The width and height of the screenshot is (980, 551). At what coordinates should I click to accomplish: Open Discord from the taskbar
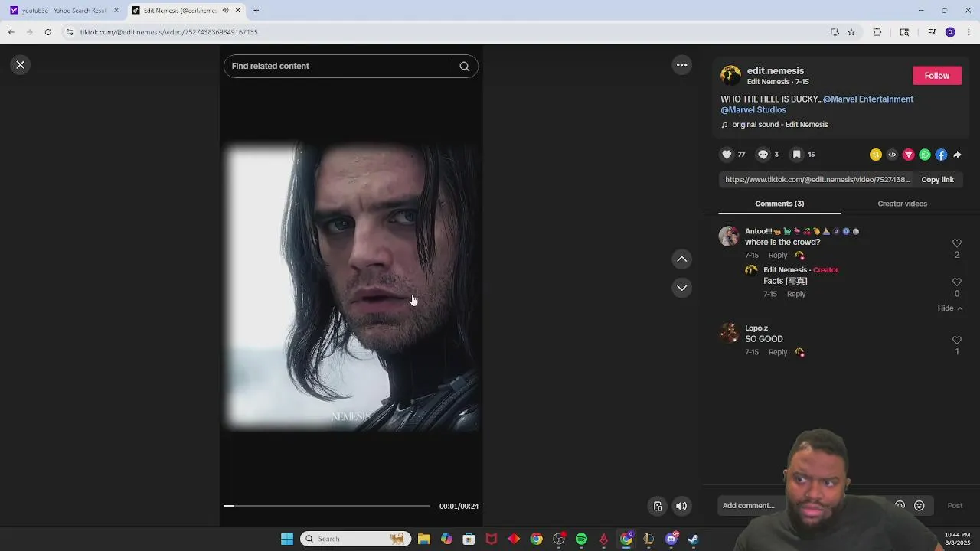(x=671, y=540)
